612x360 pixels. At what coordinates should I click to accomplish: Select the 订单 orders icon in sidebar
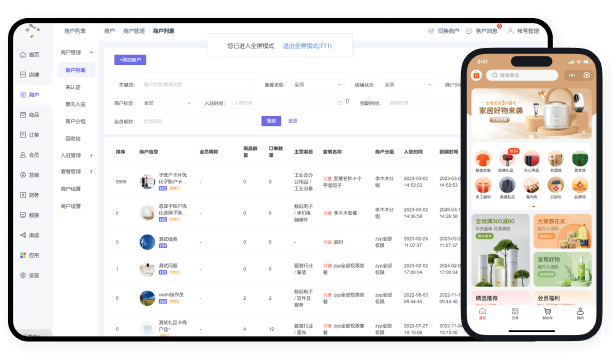click(23, 135)
